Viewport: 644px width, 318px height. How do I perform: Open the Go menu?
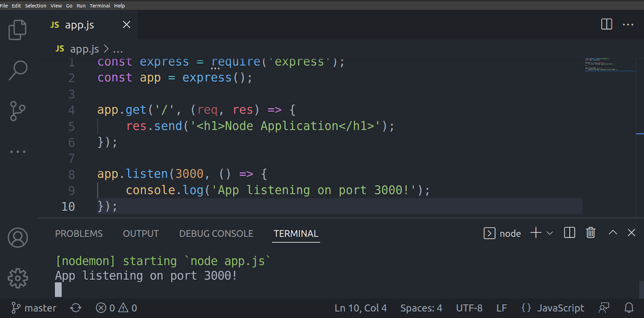pyautogui.click(x=69, y=6)
